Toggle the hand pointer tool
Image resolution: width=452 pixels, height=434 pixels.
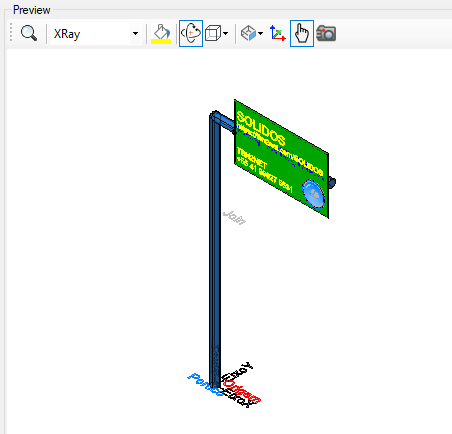point(302,33)
